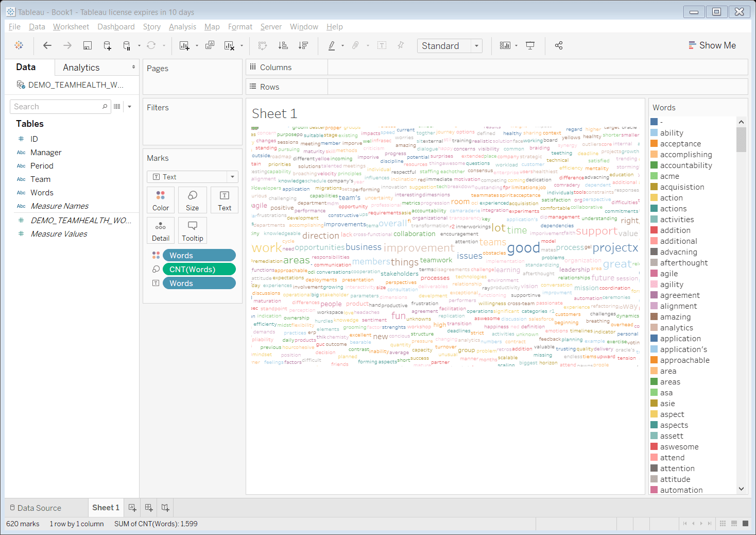
Task: Click the Tableau start page icon
Action: (x=19, y=45)
